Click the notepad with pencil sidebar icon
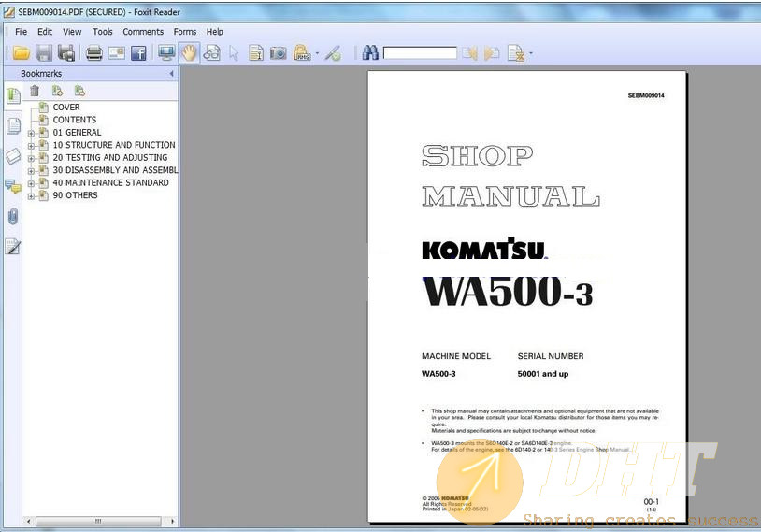Viewport: 761px width, 532px height. point(12,247)
